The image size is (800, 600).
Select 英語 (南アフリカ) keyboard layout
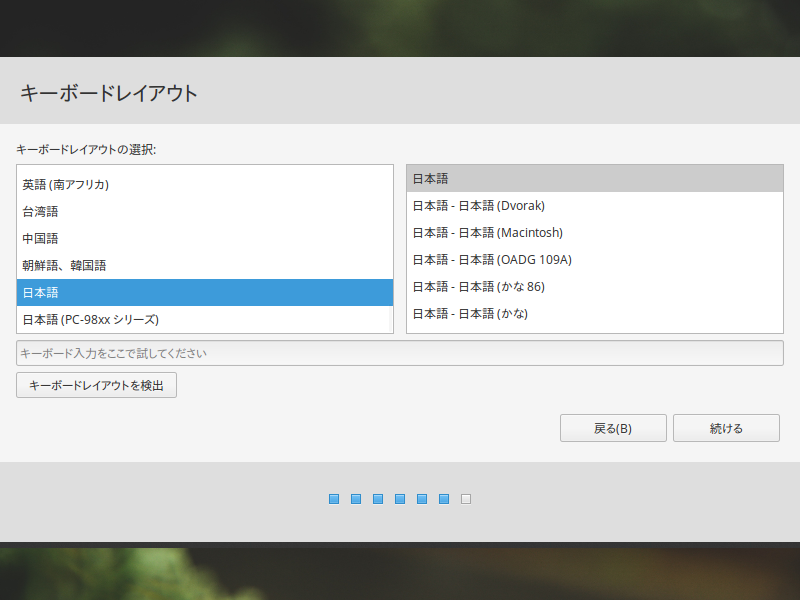tap(205, 185)
